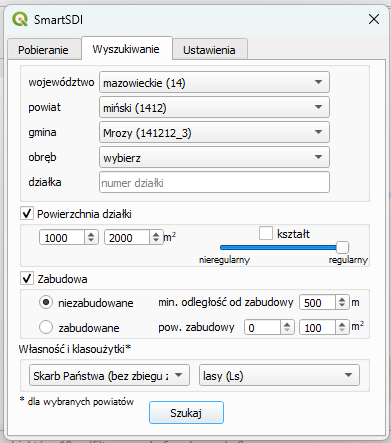Screen dimensions: 391x443
Task: Click the regularny shape slider handle
Action: click(342, 247)
